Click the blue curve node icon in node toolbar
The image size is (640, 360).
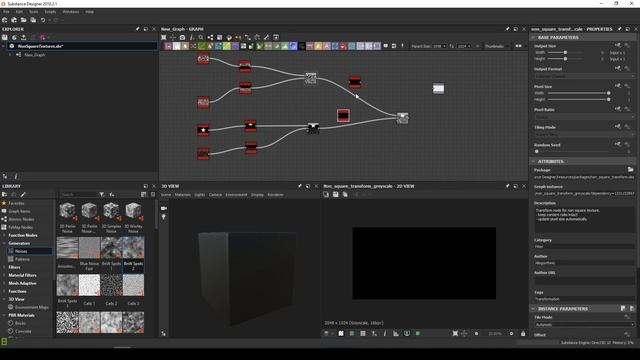tap(293, 46)
